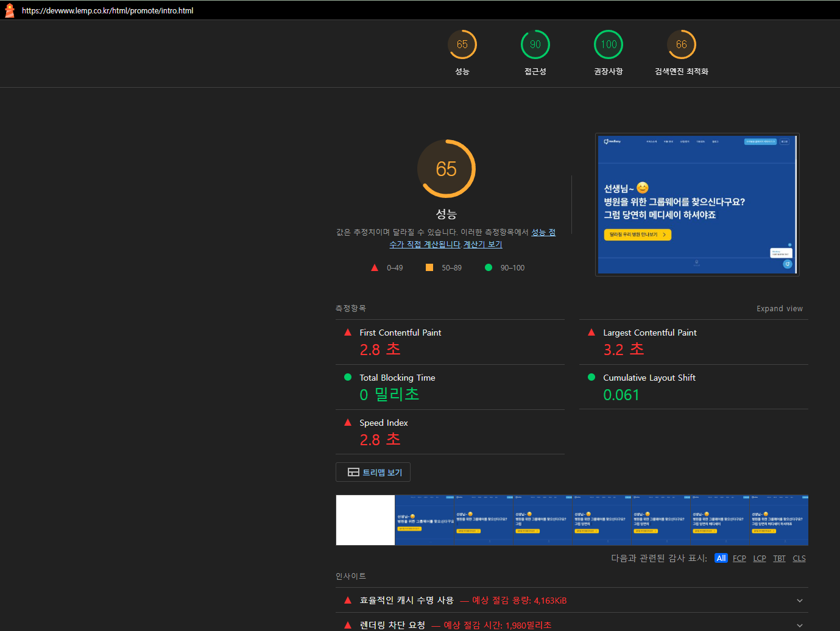Jump to 접근성 score gauge 90
Image resolution: width=840 pixels, height=631 pixels.
[x=535, y=53]
